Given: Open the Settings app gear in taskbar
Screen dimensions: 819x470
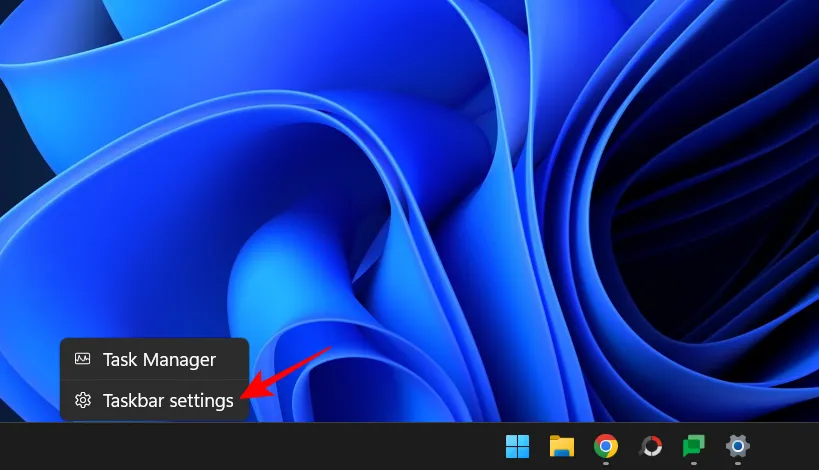Looking at the screenshot, I should pos(738,446).
